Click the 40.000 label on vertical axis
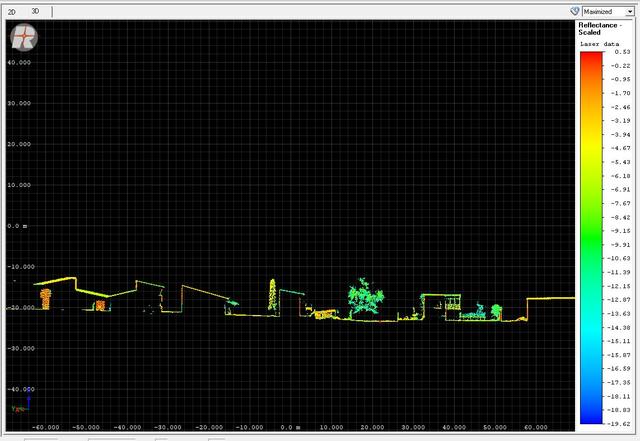640x441 pixels. [x=20, y=62]
